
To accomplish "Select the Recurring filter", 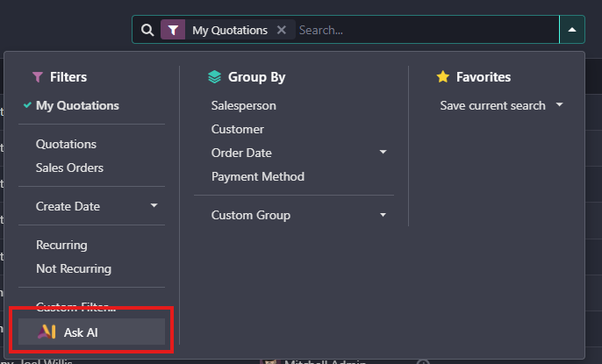I will 61,245.
